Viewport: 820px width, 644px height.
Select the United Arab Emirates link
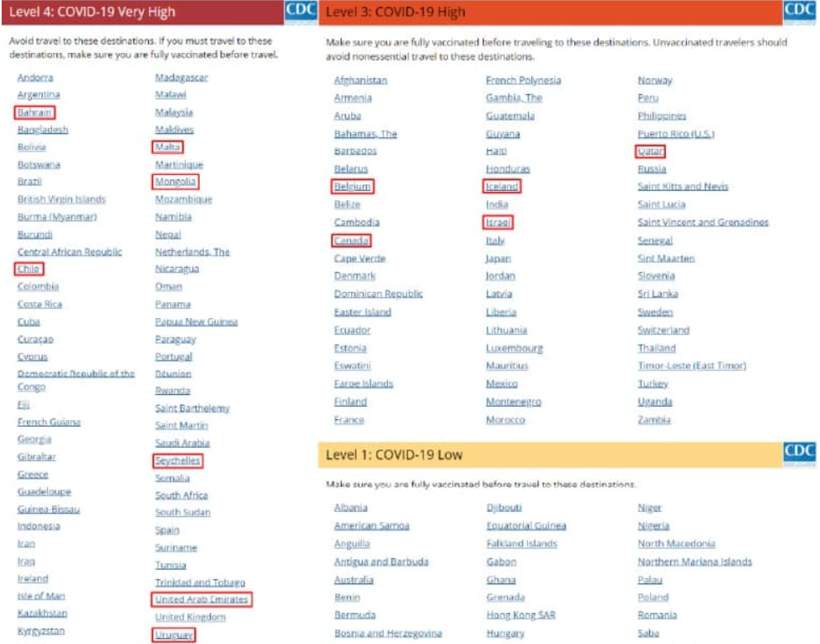[x=201, y=599]
